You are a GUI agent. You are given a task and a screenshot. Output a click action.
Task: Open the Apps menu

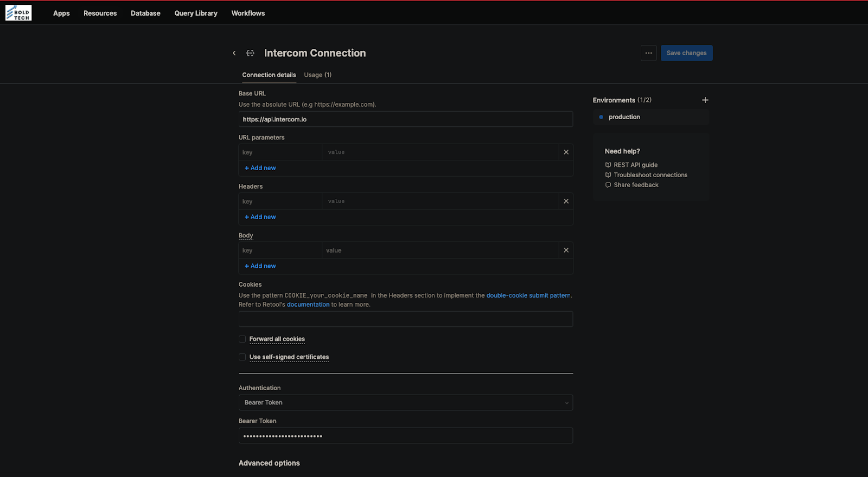61,13
